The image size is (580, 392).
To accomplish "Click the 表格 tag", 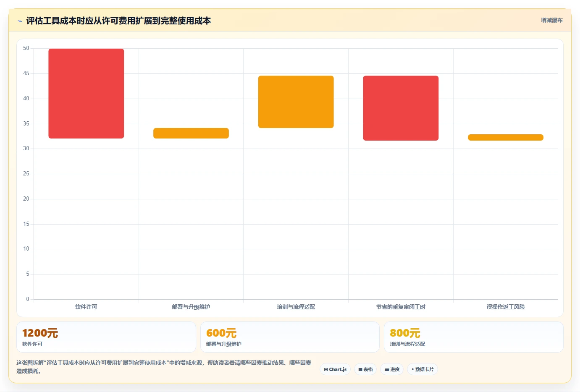I will 365,369.
